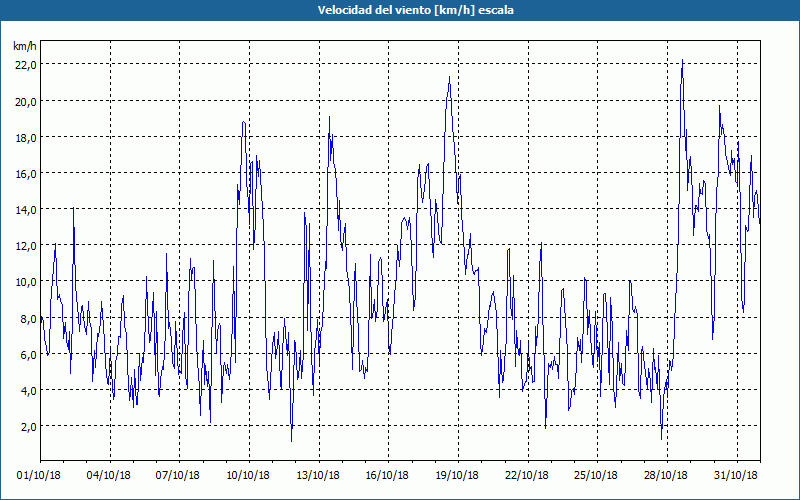Click the 01/10/18 date label
800x500 pixels.
[x=39, y=475]
